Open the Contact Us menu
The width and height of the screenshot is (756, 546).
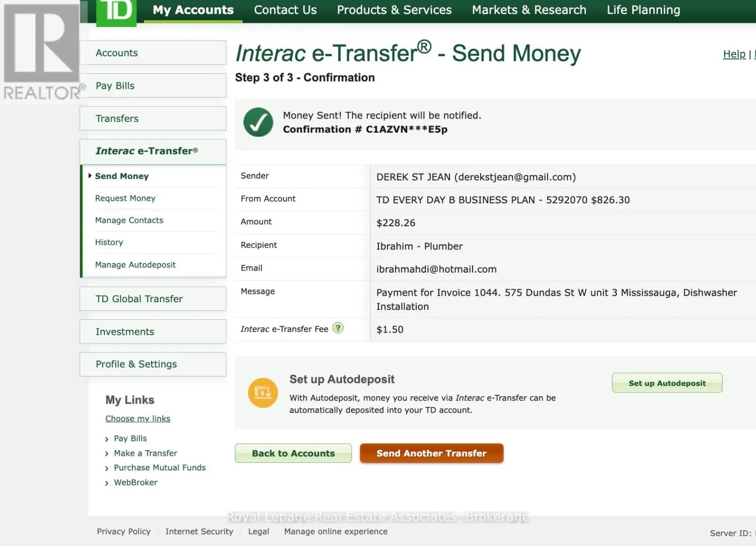(285, 10)
